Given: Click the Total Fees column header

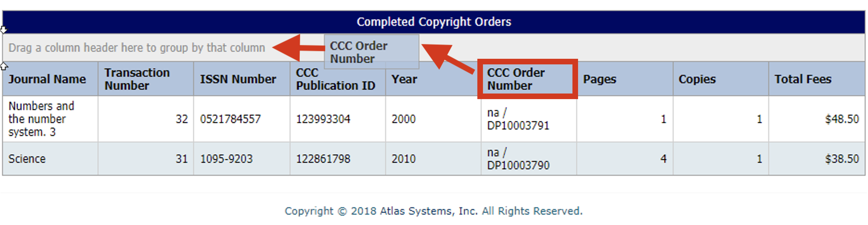Looking at the screenshot, I should [803, 79].
